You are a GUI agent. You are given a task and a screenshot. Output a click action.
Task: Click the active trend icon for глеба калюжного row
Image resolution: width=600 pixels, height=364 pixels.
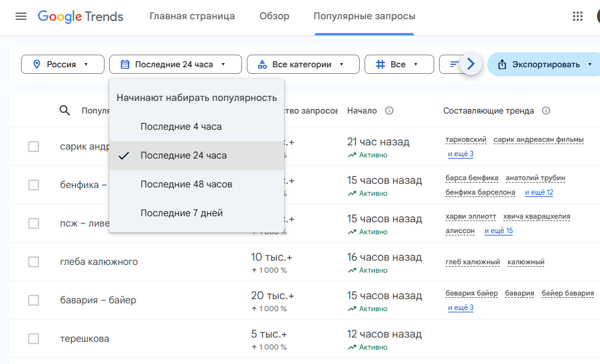[352, 270]
